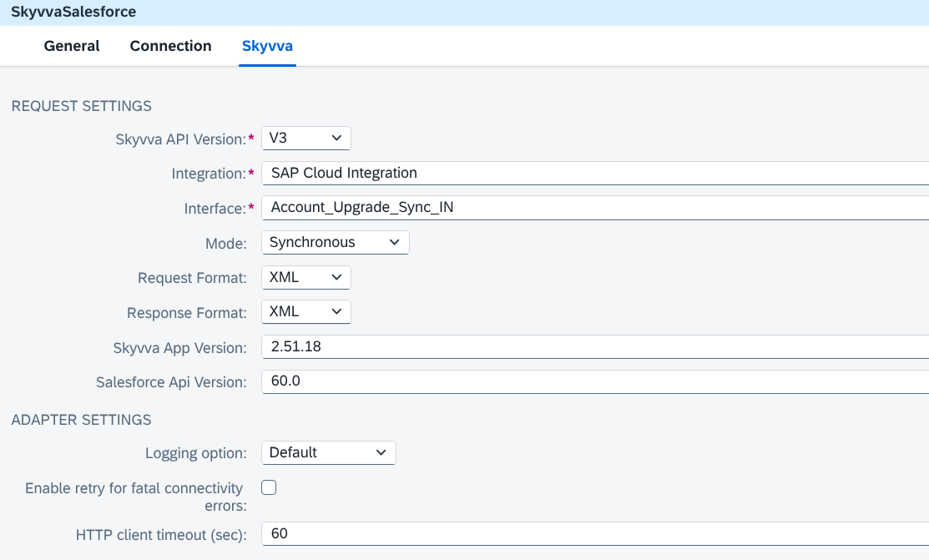929x560 pixels.
Task: Open the Request Format dropdown
Action: tap(305, 277)
